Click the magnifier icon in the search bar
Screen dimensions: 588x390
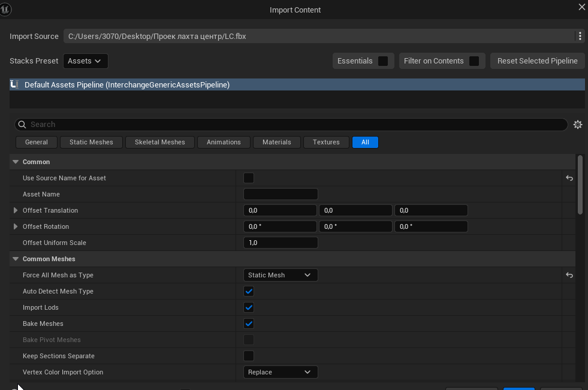click(x=22, y=125)
